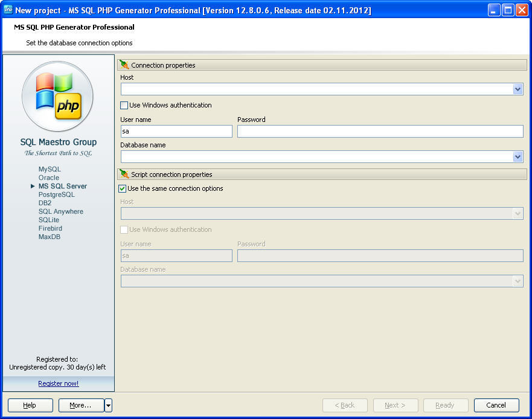The width and height of the screenshot is (532, 419).
Task: Select DB2 in the product list
Action: click(45, 203)
